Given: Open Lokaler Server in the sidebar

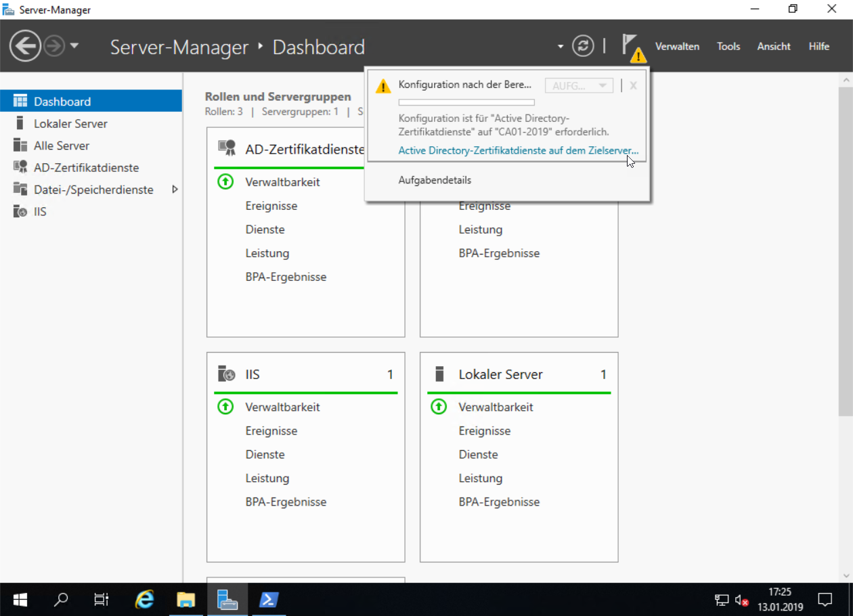Looking at the screenshot, I should pos(70,124).
